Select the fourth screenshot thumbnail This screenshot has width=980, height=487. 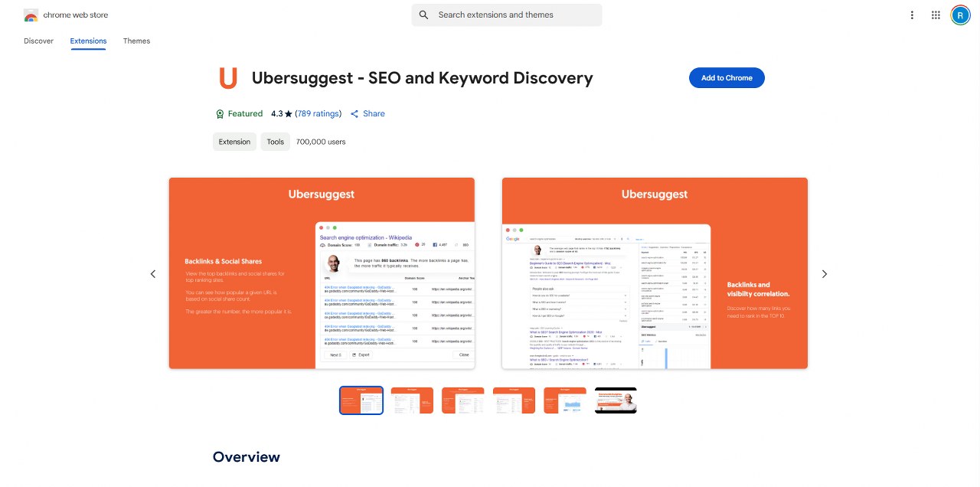tap(514, 400)
